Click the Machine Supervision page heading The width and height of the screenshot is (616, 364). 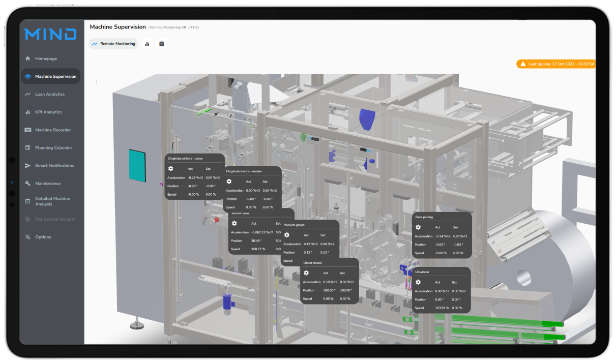[118, 26]
